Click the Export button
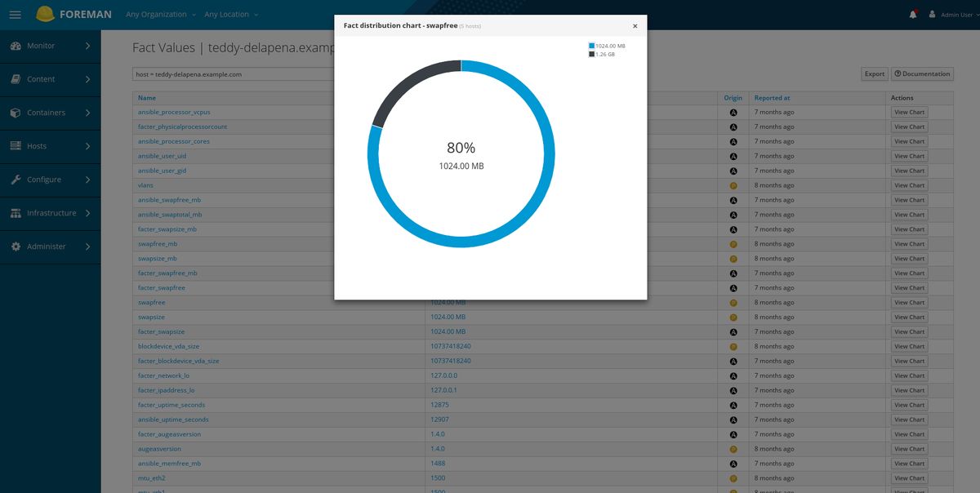This screenshot has width=980, height=493. coord(874,73)
